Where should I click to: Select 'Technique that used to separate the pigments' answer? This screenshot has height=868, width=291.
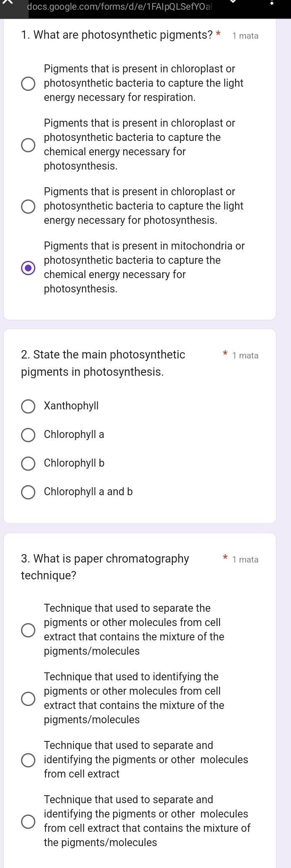[x=28, y=630]
